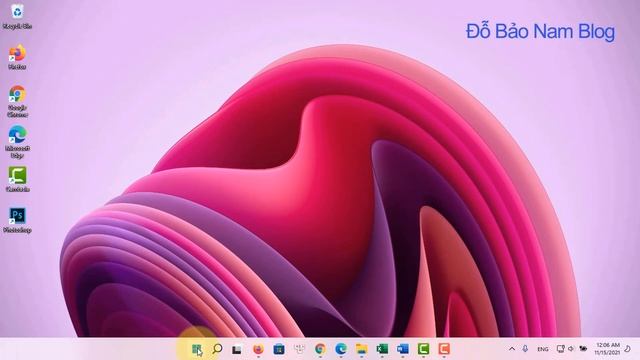
Task: Select the Camtasia desktop shortcut
Action: click(x=17, y=179)
